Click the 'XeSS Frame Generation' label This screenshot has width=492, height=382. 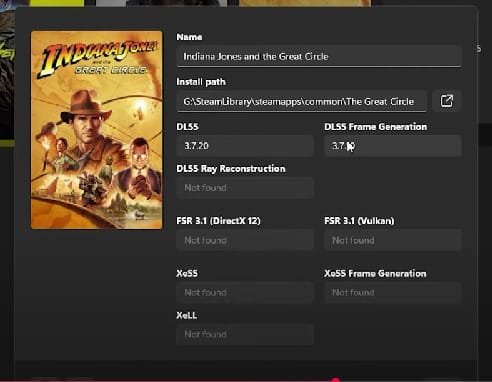coord(375,274)
